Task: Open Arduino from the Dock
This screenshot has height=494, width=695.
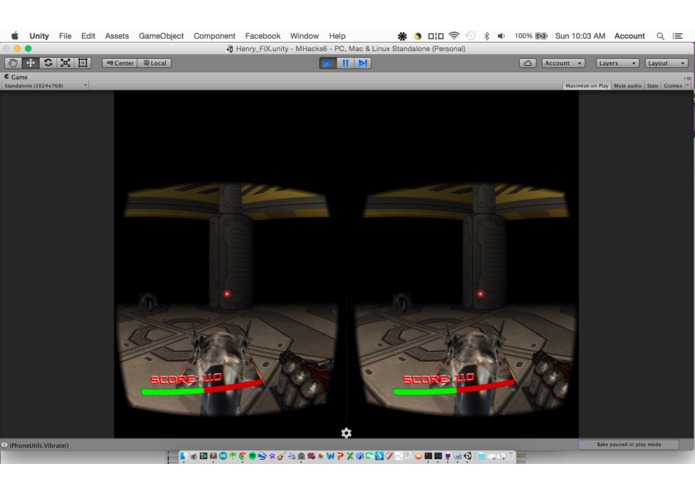Action: 223,456
